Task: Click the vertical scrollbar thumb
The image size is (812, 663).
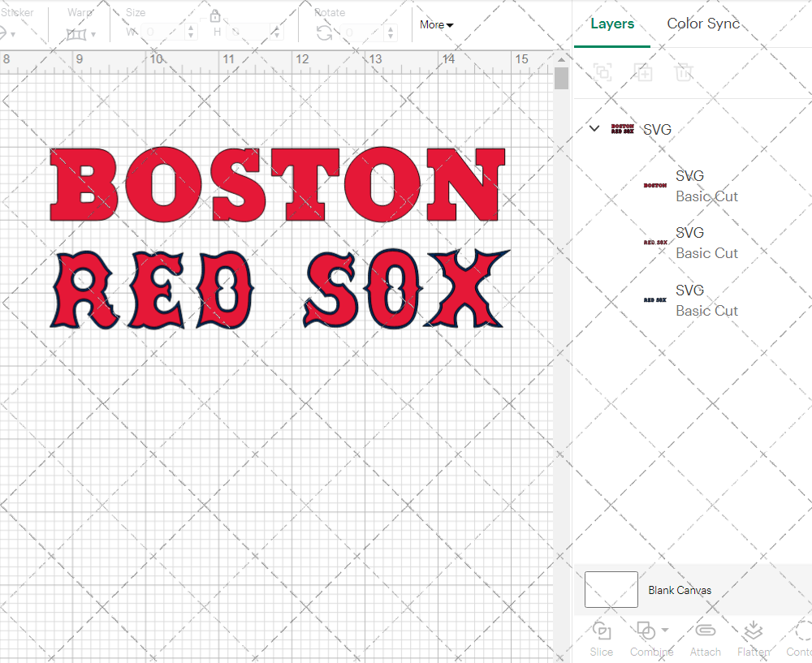Action: [x=561, y=79]
